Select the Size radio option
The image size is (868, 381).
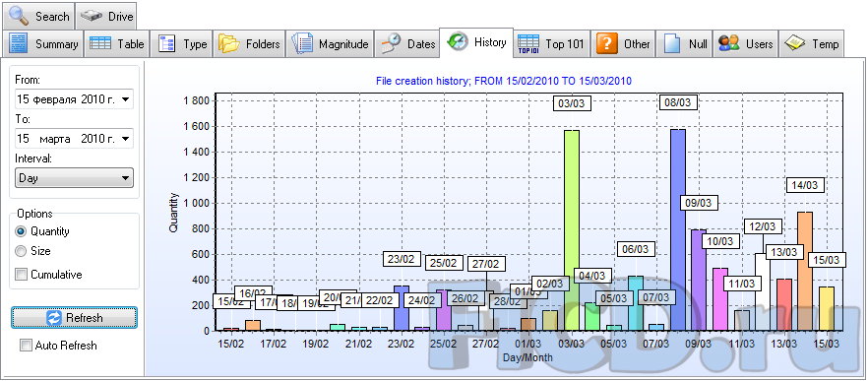coord(21,251)
